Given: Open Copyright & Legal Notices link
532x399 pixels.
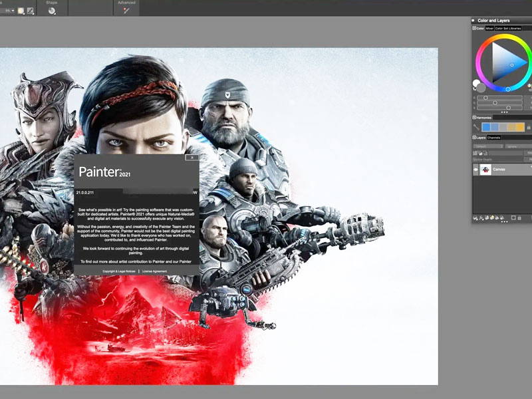Looking at the screenshot, I should [x=119, y=271].
